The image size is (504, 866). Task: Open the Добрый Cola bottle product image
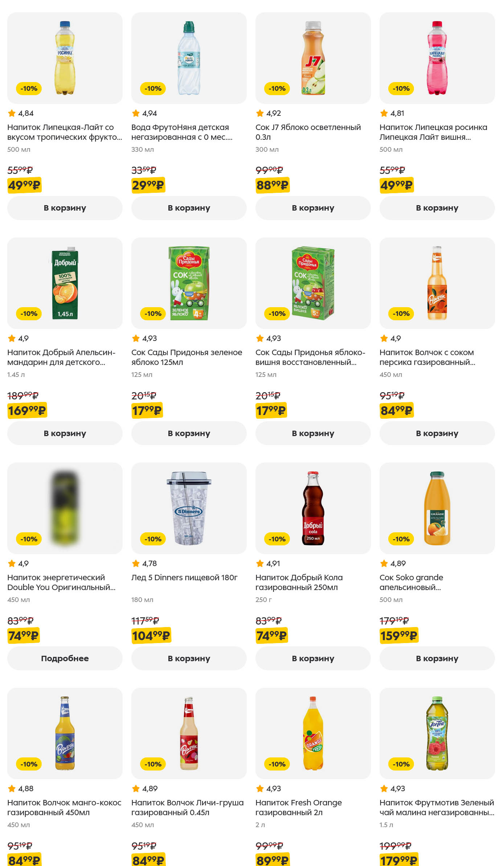pyautogui.click(x=313, y=508)
